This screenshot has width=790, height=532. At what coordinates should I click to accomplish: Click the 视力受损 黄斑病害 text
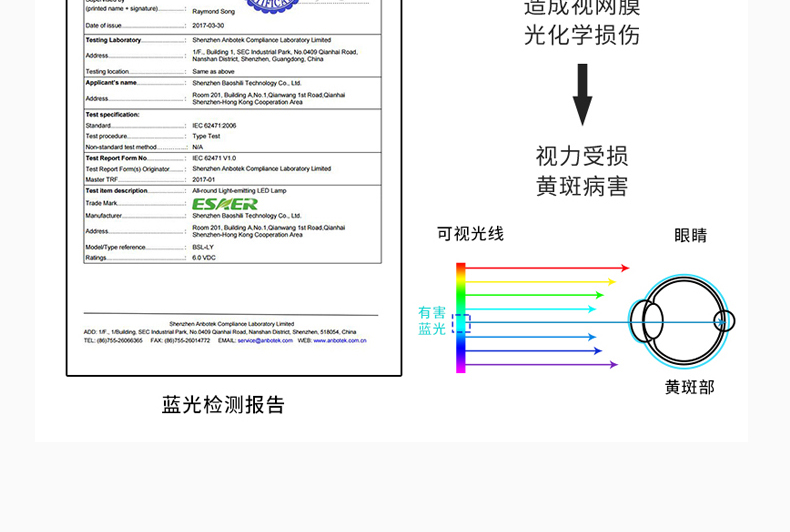[582, 171]
